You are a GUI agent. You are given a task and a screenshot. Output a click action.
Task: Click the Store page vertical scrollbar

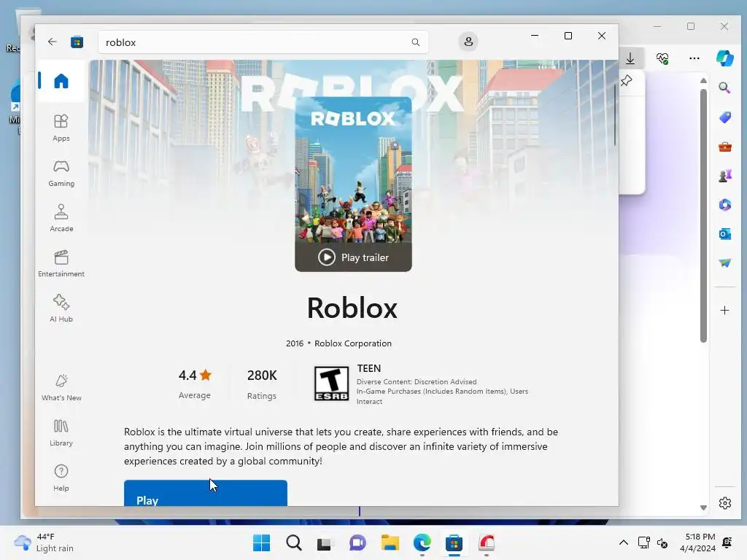pyautogui.click(x=614, y=116)
